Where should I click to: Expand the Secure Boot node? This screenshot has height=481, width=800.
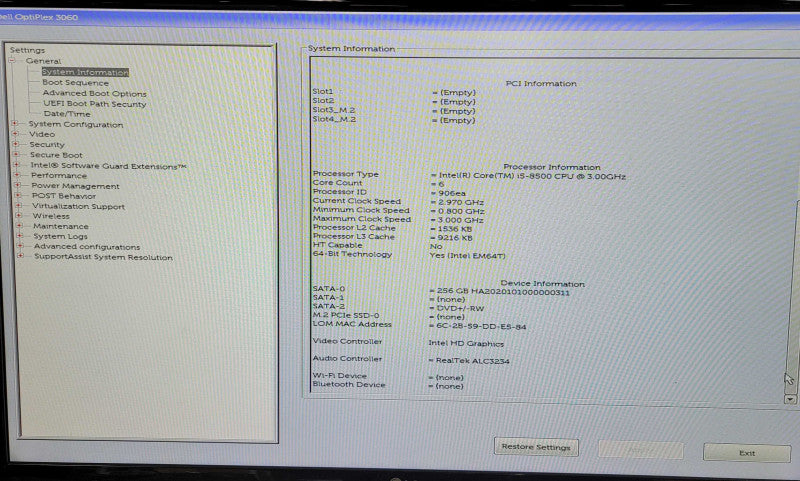(x=16, y=154)
